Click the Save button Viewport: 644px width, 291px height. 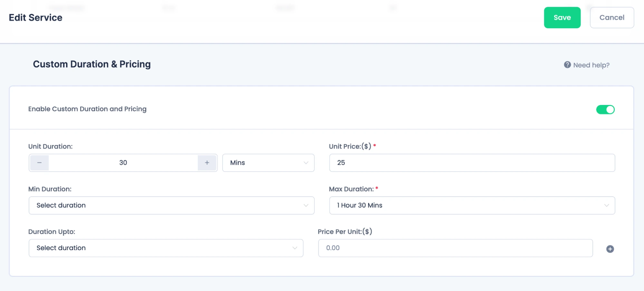click(x=562, y=18)
